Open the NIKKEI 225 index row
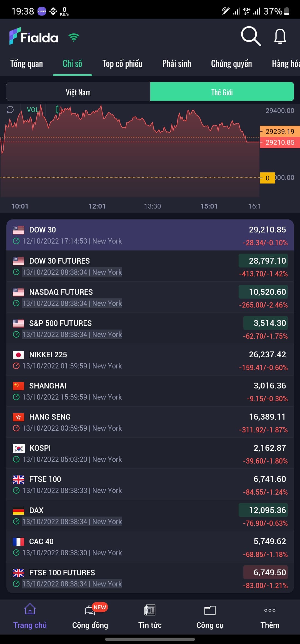The width and height of the screenshot is (300, 644). tap(150, 360)
